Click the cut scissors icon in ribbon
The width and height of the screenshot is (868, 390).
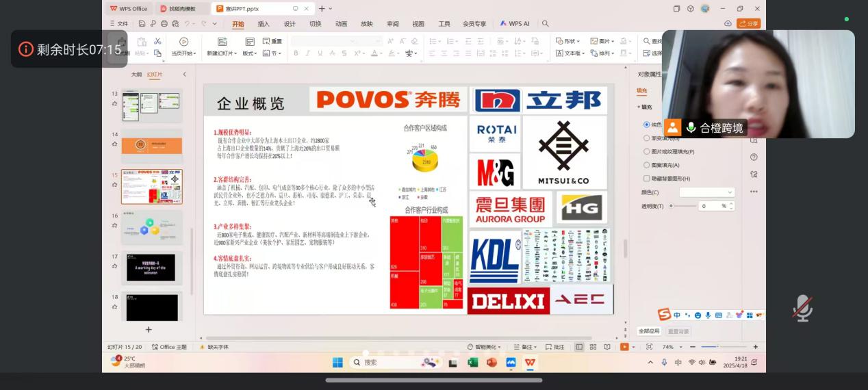point(157,42)
